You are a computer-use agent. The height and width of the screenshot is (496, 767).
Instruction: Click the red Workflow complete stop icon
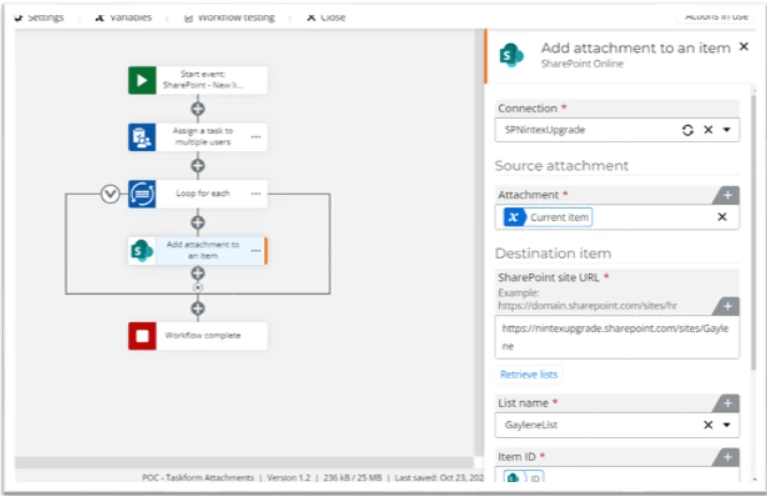142,336
